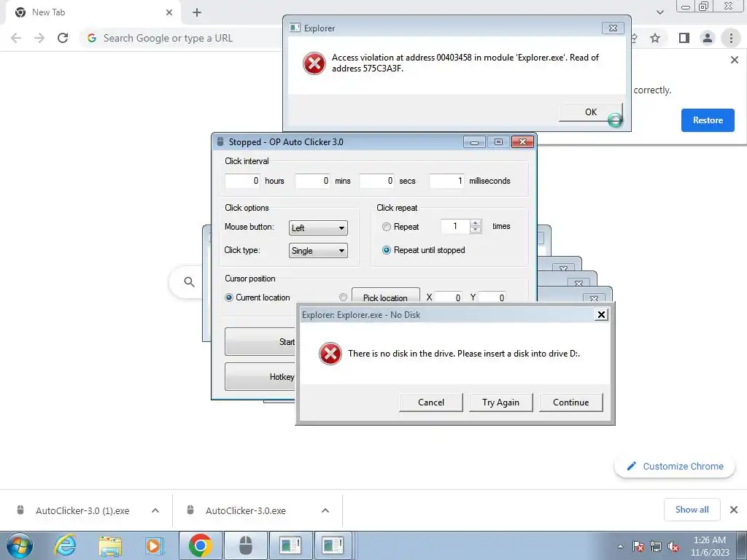Viewport: 747px width, 560px height.
Task: Expand options for AutoClicker-3.0.exe download
Action: pyautogui.click(x=325, y=510)
